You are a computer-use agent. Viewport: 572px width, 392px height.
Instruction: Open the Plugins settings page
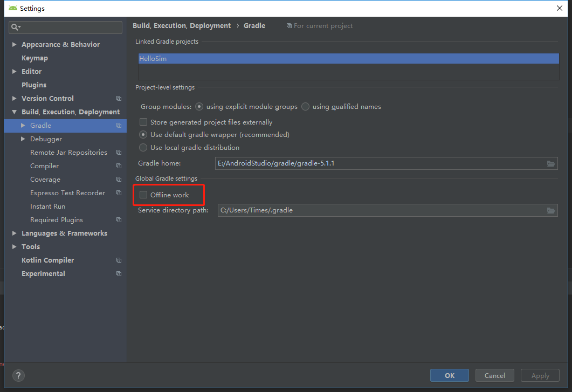pyautogui.click(x=34, y=85)
